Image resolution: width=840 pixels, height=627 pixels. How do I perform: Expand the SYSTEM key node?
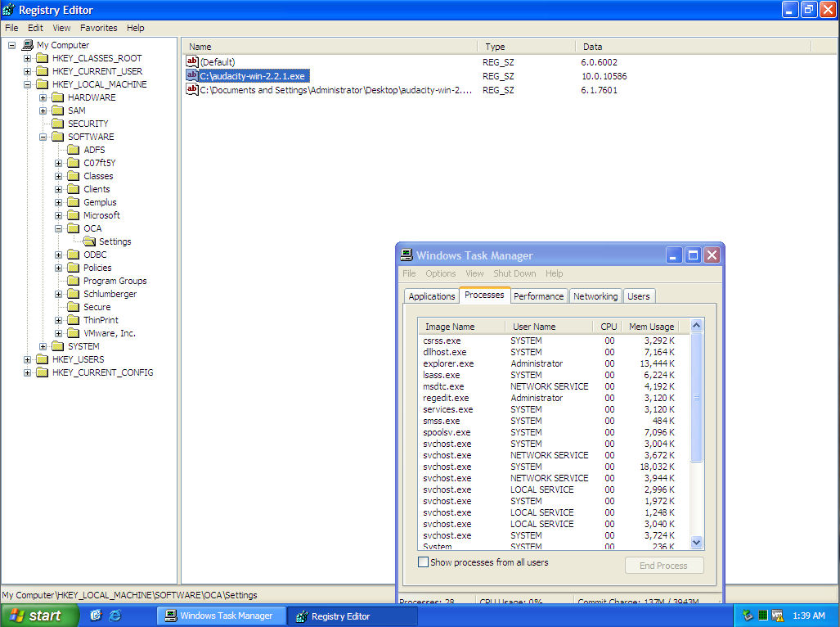point(43,347)
